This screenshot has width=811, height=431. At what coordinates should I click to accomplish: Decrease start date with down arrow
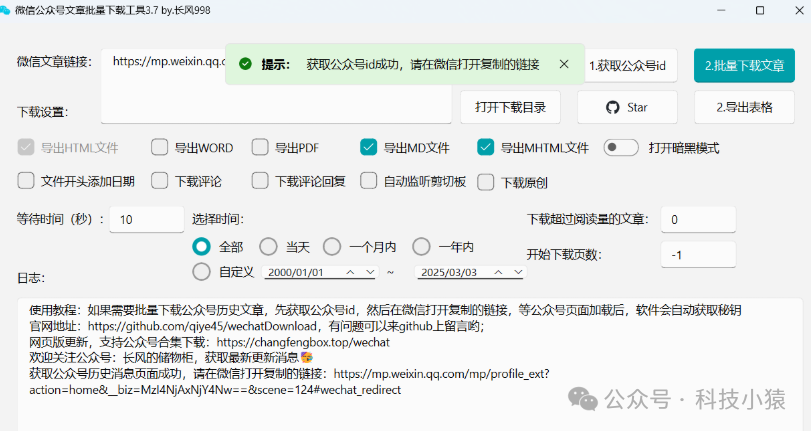pos(370,272)
